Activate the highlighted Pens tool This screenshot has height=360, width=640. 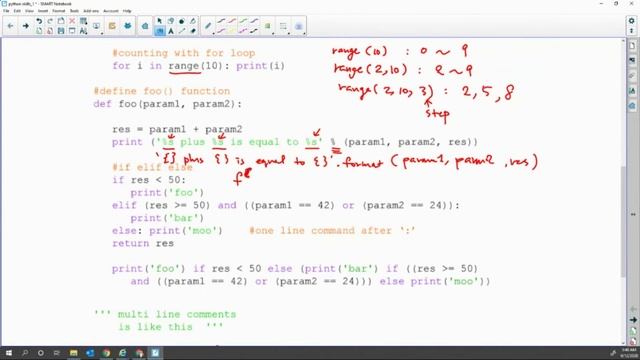(160, 31)
